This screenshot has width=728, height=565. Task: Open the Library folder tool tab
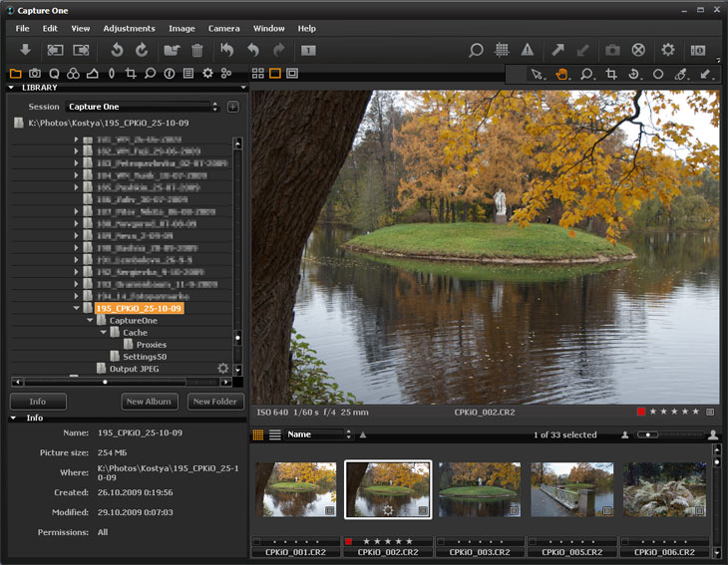15,74
